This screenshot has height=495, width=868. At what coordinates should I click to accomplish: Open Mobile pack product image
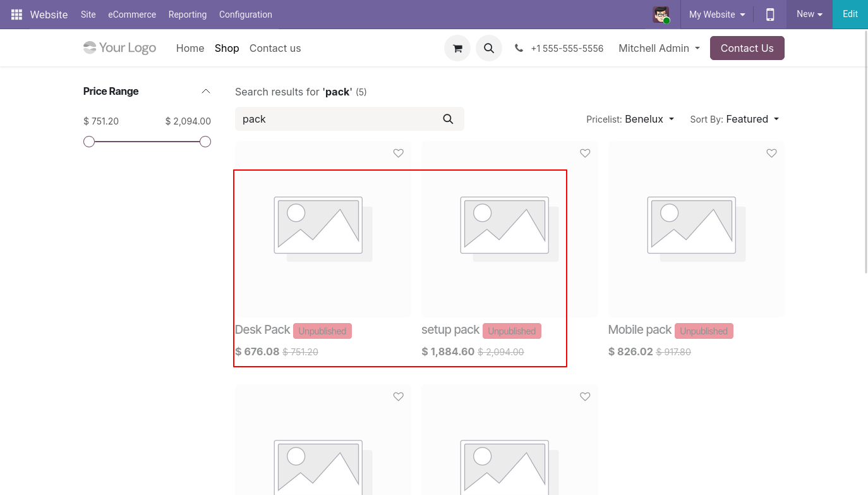tap(696, 229)
